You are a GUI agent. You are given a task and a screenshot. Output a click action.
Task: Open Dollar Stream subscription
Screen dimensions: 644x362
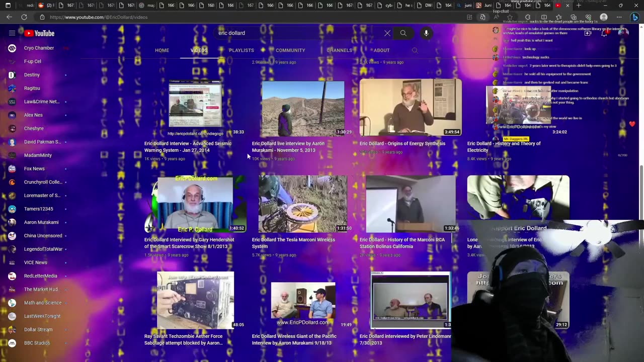(38, 330)
